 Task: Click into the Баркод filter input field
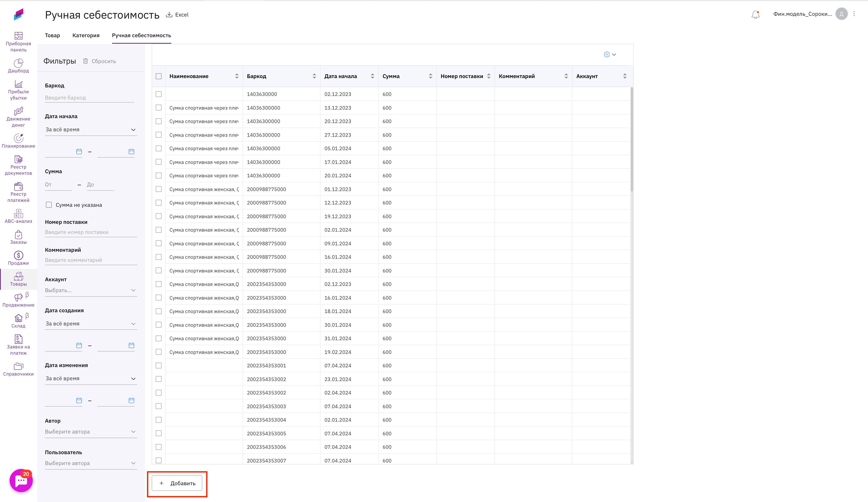pyautogui.click(x=89, y=97)
